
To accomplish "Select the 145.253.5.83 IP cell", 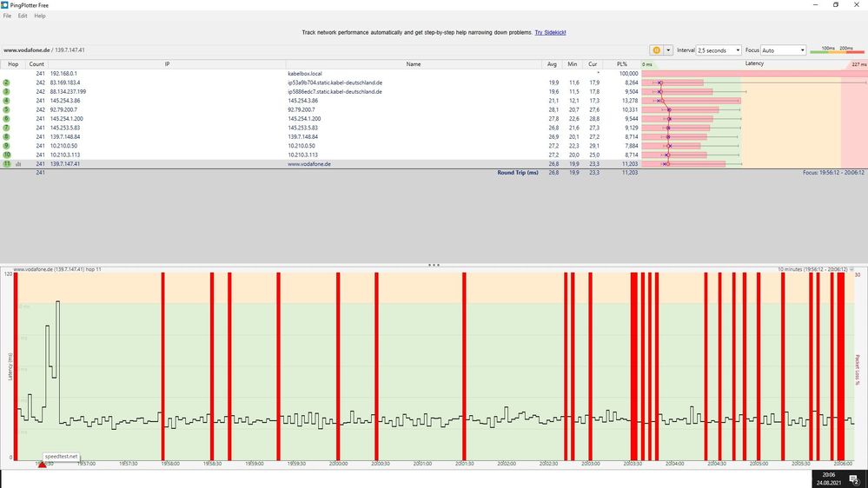I will 65,128.
